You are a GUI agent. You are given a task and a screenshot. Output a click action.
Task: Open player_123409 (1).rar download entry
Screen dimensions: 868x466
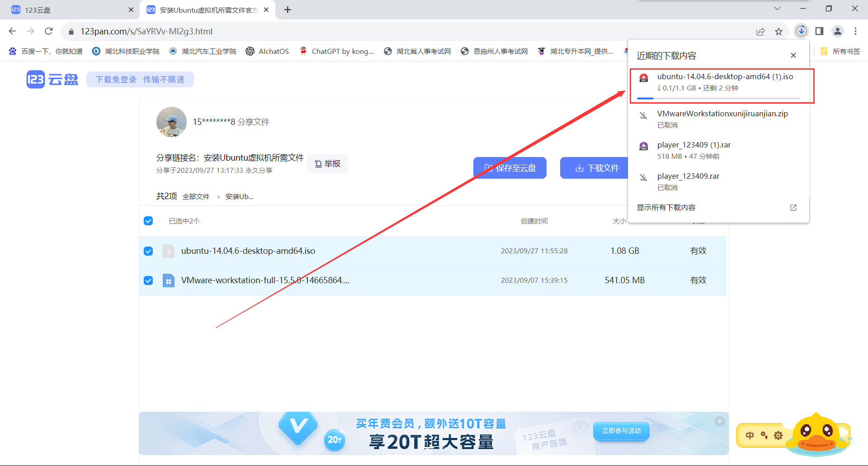tap(719, 150)
